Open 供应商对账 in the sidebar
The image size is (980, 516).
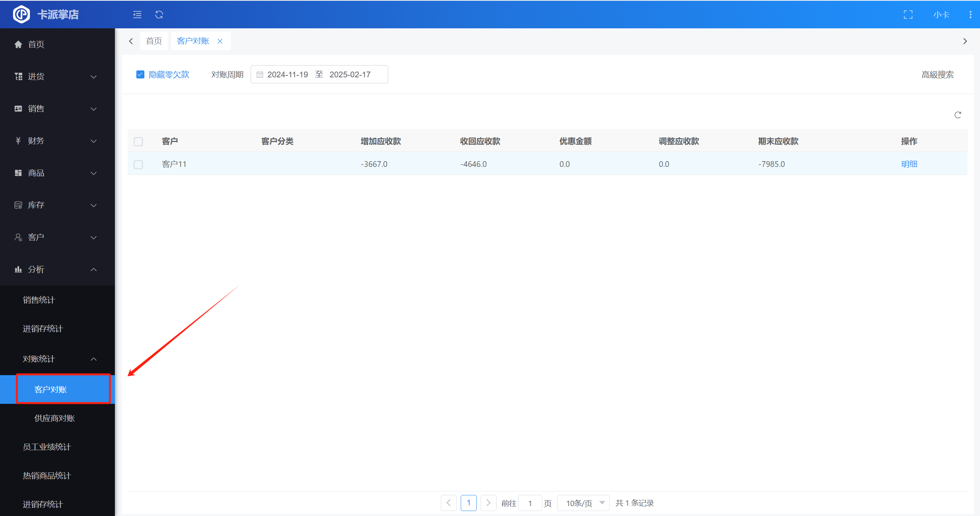pyautogui.click(x=54, y=418)
